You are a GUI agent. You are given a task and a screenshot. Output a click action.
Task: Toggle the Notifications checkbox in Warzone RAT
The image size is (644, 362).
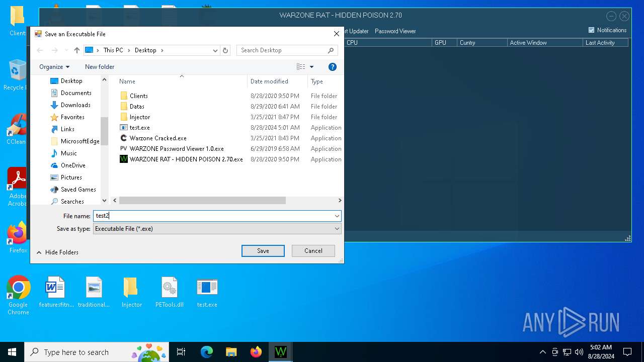pyautogui.click(x=591, y=30)
